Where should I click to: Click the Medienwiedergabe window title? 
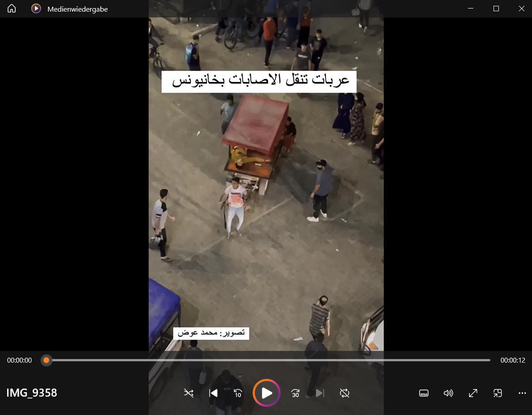tap(78, 9)
